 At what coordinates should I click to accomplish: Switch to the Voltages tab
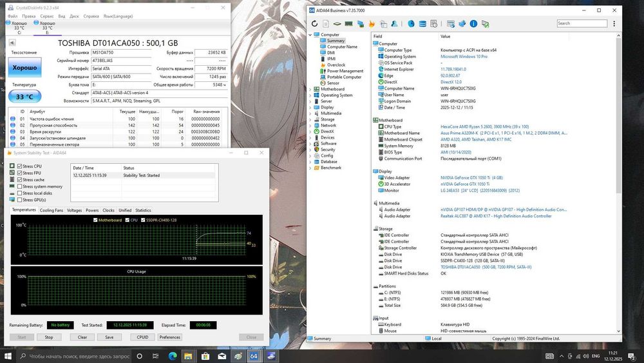tap(74, 210)
